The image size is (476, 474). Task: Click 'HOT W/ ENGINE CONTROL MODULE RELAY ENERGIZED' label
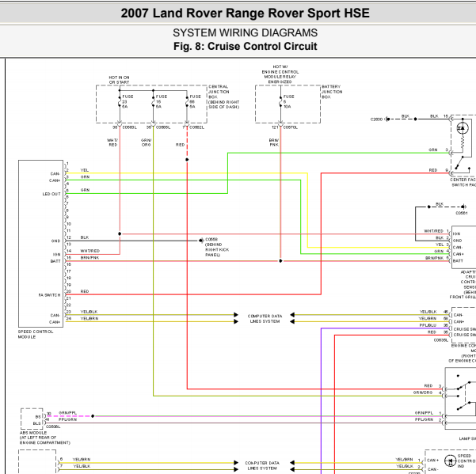click(x=280, y=74)
